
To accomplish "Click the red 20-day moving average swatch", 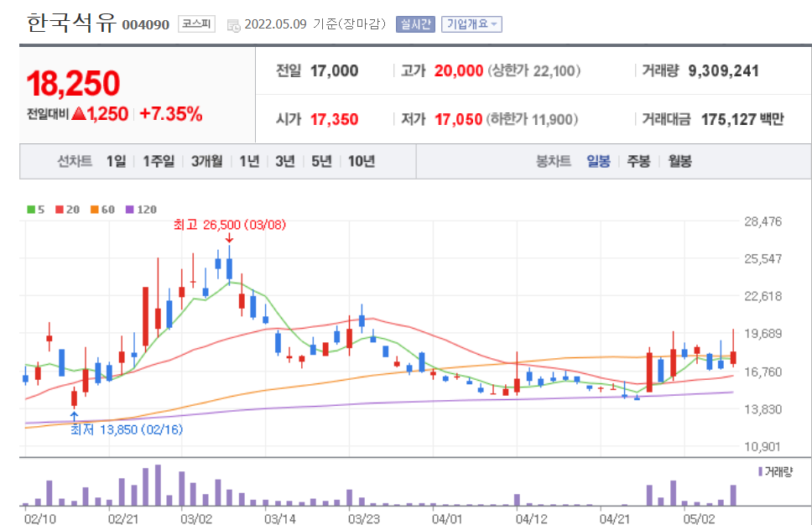I will pos(59,210).
